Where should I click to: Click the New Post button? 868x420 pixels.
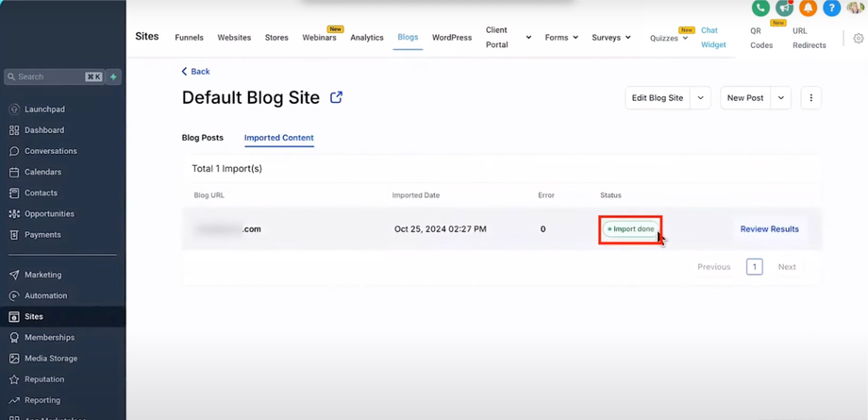click(744, 97)
